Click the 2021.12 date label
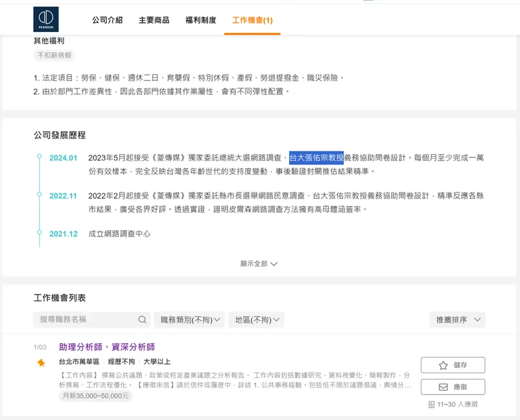Viewport: 520px width, 420px height. (63, 234)
